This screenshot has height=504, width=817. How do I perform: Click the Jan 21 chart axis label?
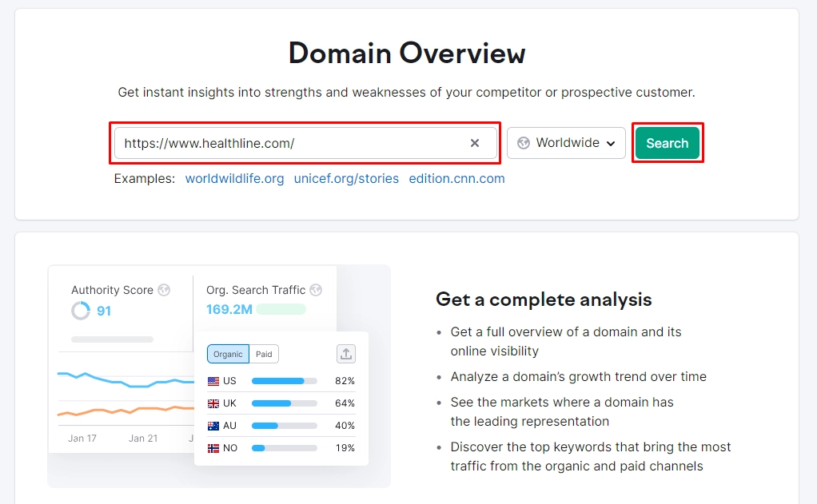[143, 439]
